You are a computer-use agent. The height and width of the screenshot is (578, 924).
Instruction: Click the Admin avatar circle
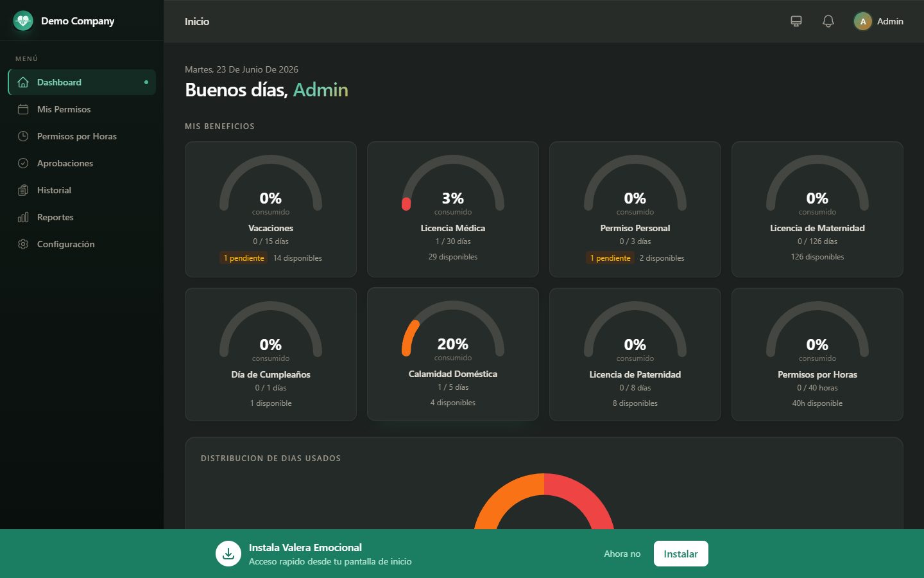(x=863, y=21)
